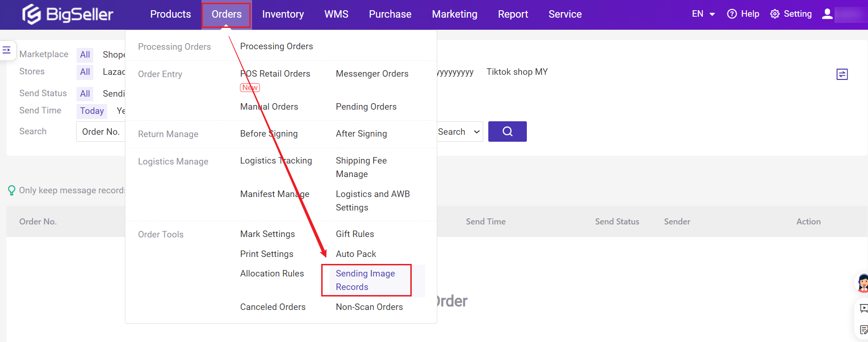The height and width of the screenshot is (342, 868).
Task: Click the BigSeller logo
Action: point(68,14)
